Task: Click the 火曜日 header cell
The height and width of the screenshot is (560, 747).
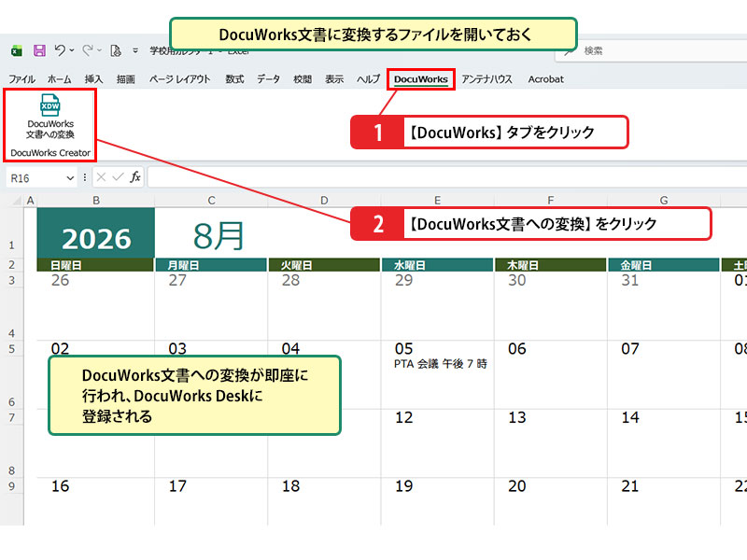Action: [x=324, y=265]
